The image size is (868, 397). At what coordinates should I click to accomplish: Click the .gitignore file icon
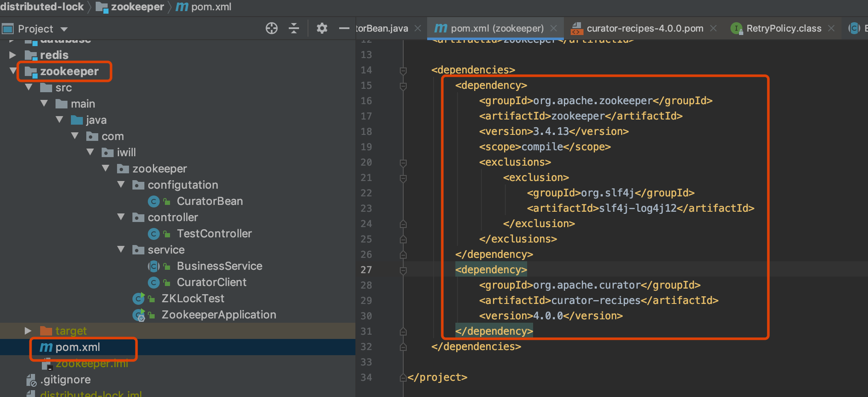[31, 380]
